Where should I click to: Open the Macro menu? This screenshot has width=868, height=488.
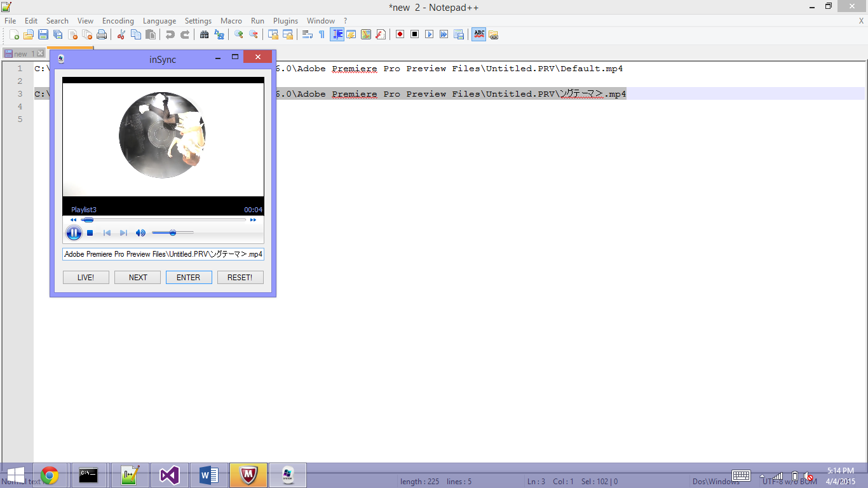[231, 21]
